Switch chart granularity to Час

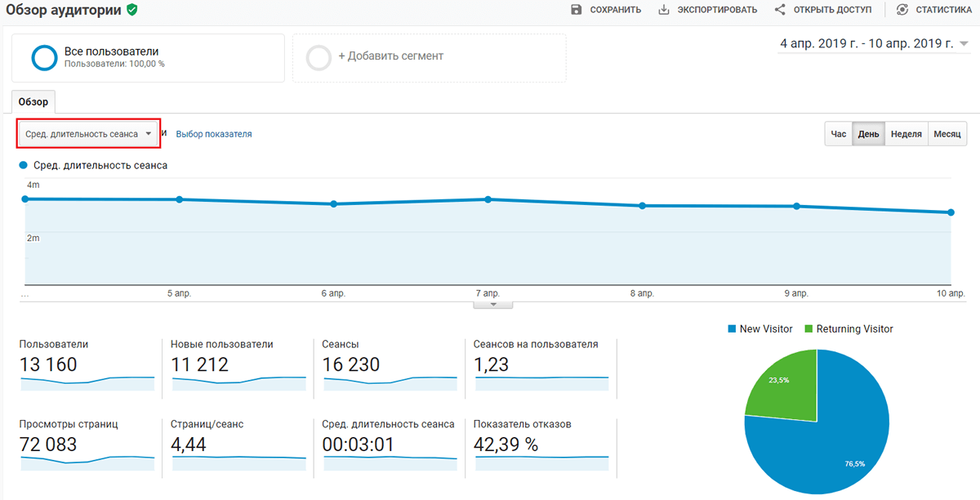coord(839,134)
